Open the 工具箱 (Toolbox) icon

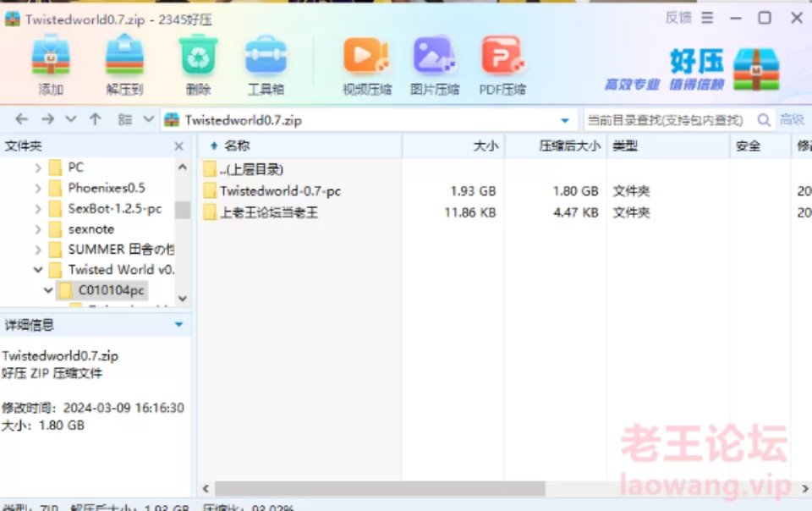266,64
